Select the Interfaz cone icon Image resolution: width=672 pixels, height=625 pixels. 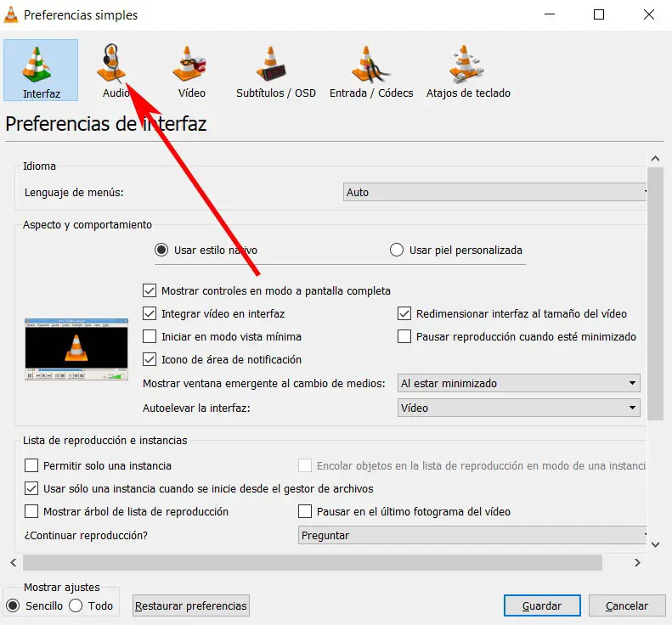point(37,65)
